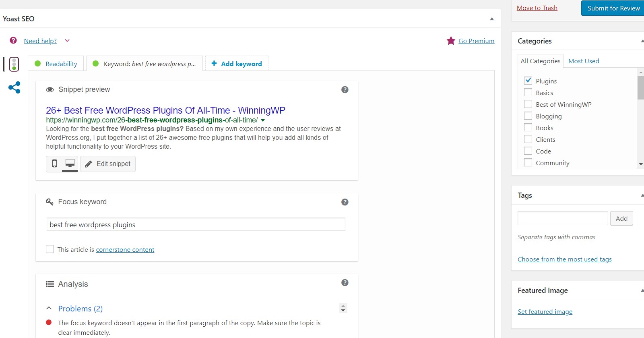Click the green snippet URL text
The width and height of the screenshot is (644, 338).
(x=152, y=120)
